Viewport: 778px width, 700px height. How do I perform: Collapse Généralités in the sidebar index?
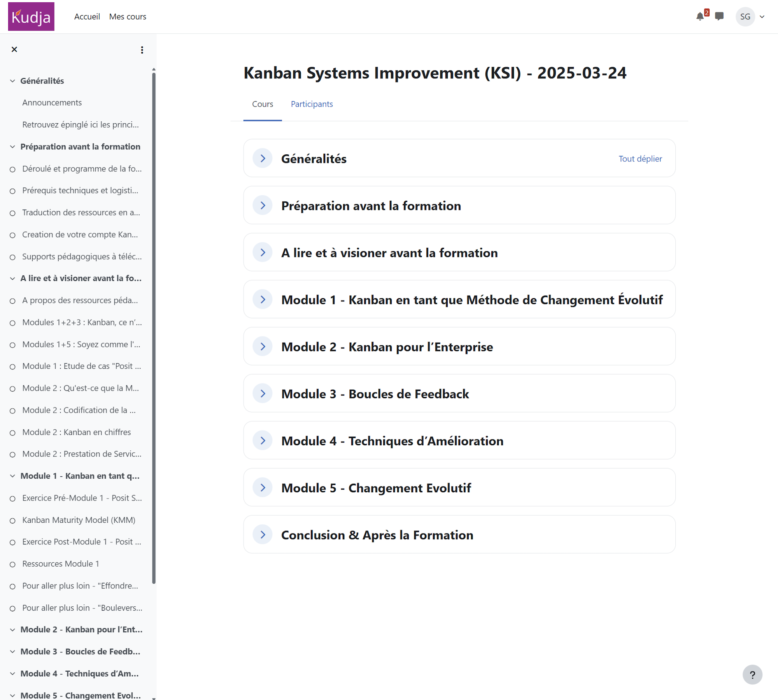coord(12,81)
